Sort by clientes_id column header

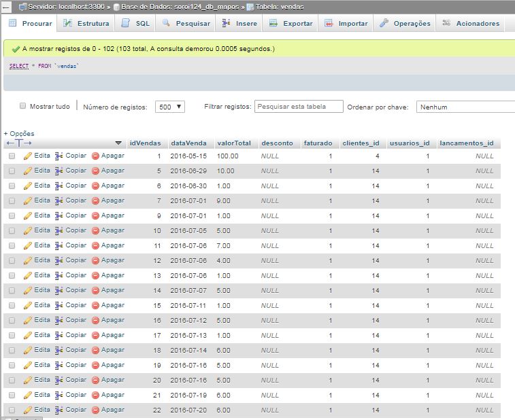(x=361, y=143)
